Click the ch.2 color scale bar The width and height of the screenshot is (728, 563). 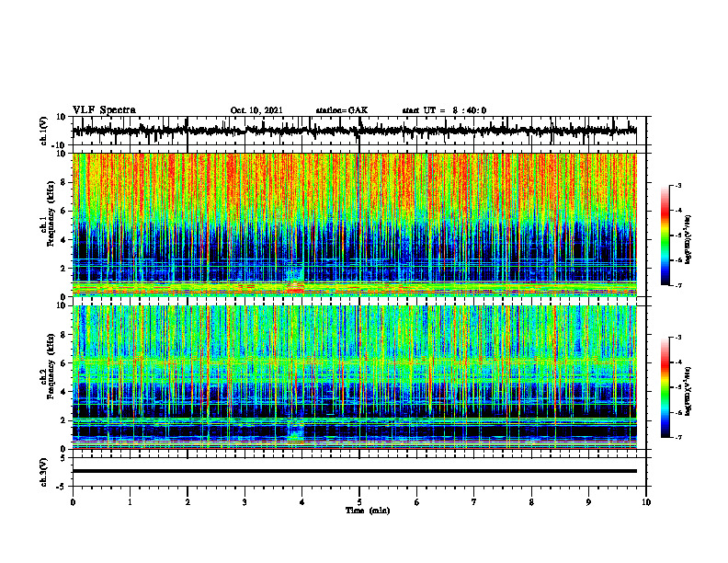665,387
